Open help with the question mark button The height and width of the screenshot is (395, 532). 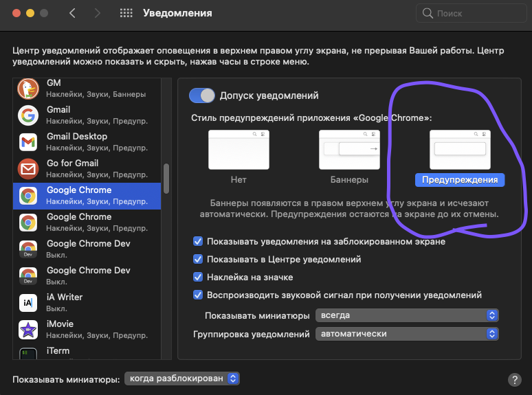pos(514,380)
